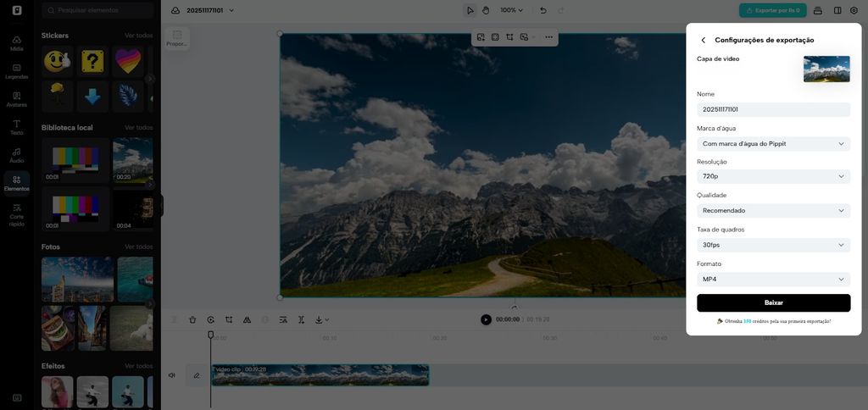868x410 pixels.
Task: Select the hand pan tool
Action: coord(486,10)
